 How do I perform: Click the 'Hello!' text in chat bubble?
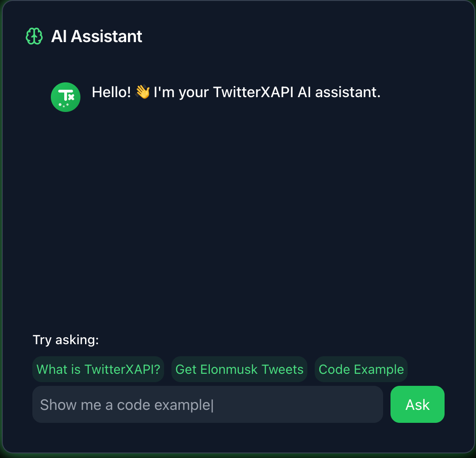[111, 92]
